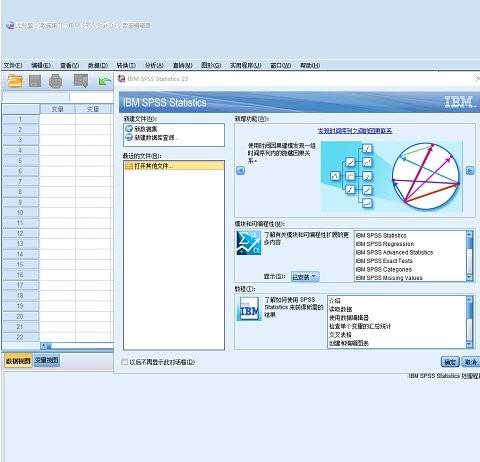The height and width of the screenshot is (462, 480).
Task: Open the 帮助(H) menu
Action: [310, 65]
